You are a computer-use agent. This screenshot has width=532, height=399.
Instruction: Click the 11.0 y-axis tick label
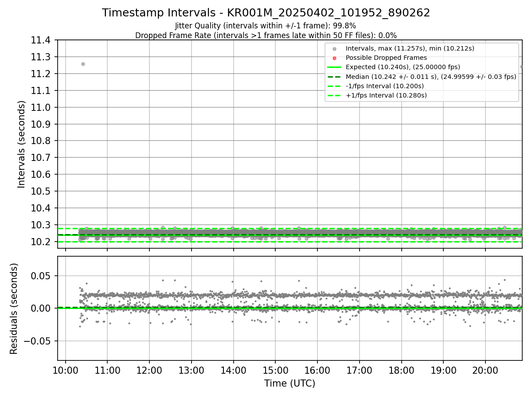[x=42, y=107]
